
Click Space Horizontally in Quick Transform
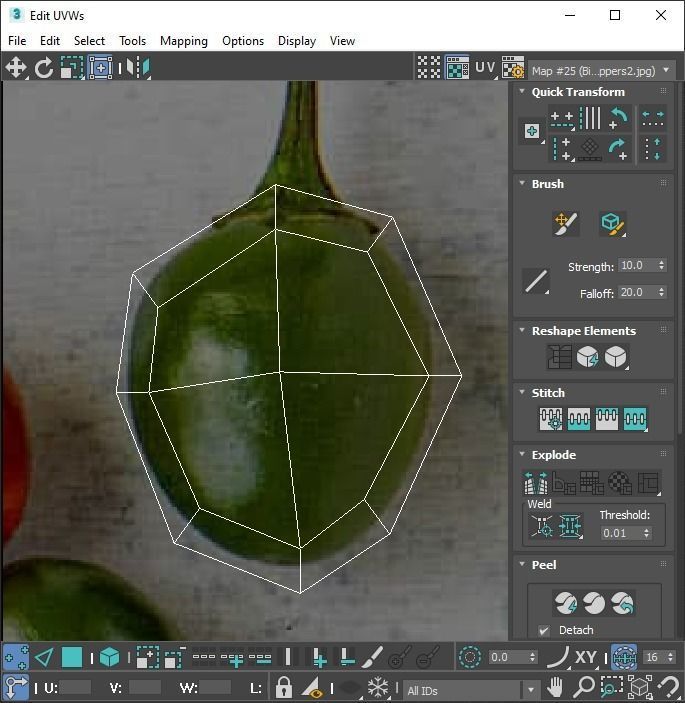coord(653,118)
